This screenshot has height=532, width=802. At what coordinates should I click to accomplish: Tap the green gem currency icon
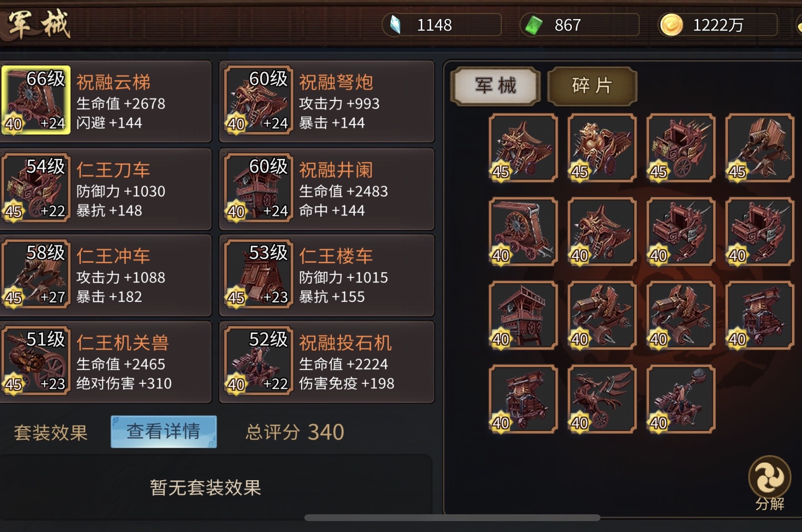click(x=534, y=25)
